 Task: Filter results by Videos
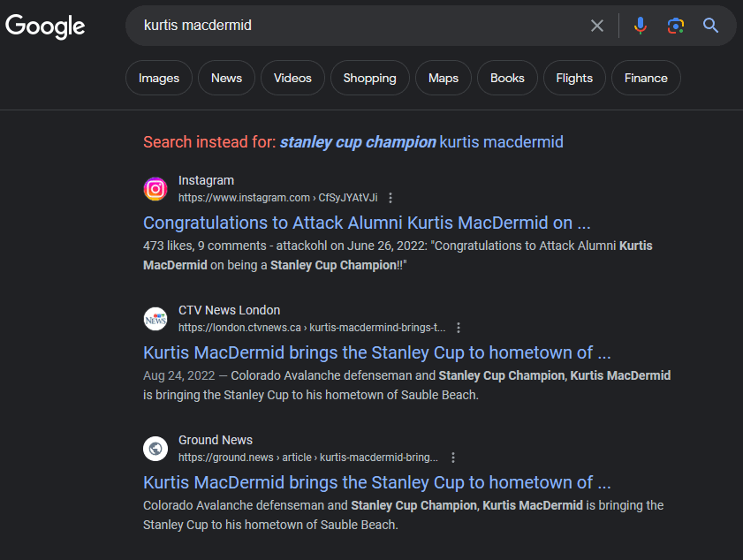pos(292,78)
